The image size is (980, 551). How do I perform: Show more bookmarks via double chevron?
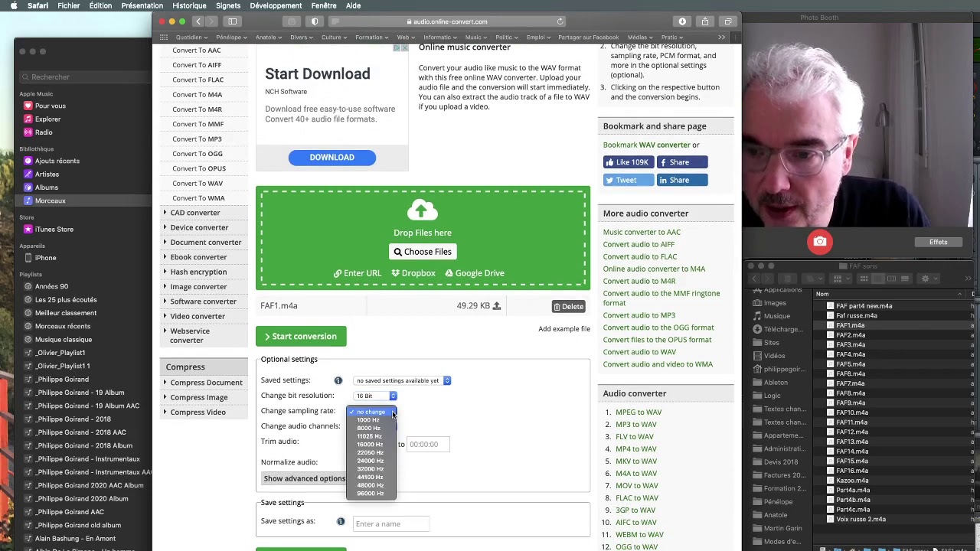721,37
